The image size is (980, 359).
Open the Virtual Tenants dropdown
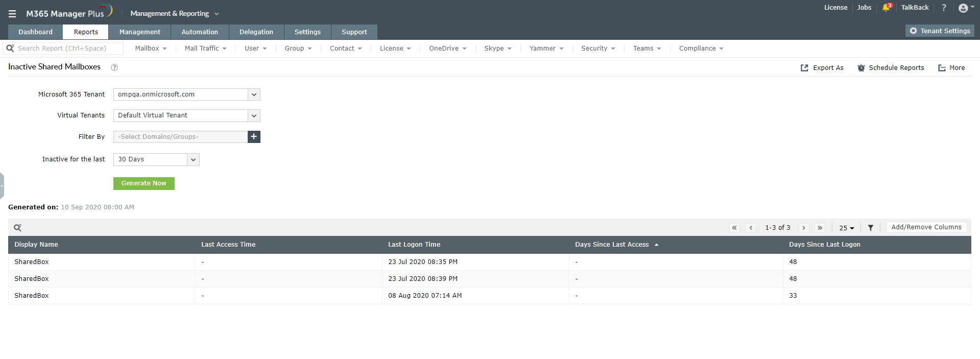coord(187,115)
